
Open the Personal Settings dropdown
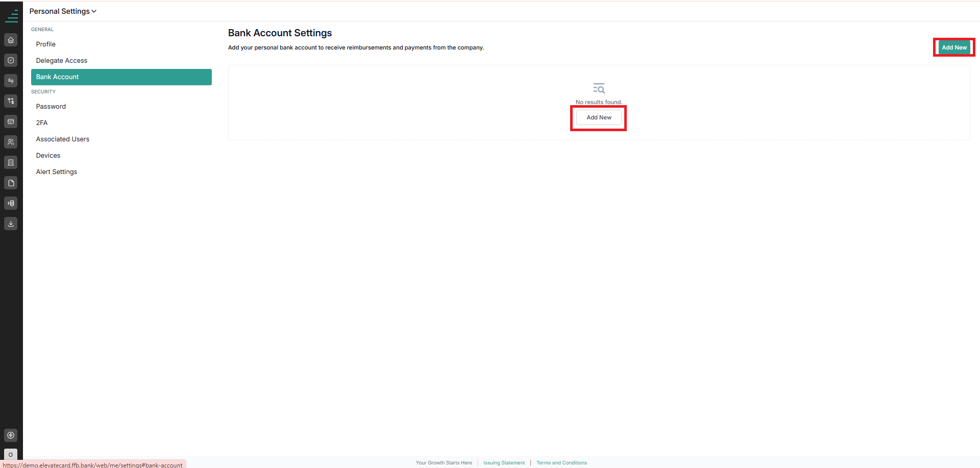tap(63, 11)
